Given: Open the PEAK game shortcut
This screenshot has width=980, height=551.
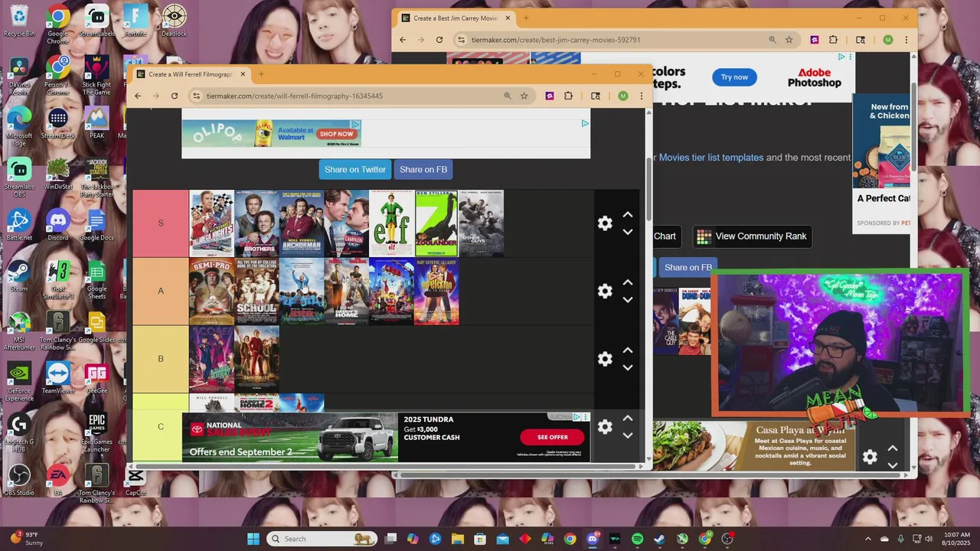Looking at the screenshot, I should (96, 122).
